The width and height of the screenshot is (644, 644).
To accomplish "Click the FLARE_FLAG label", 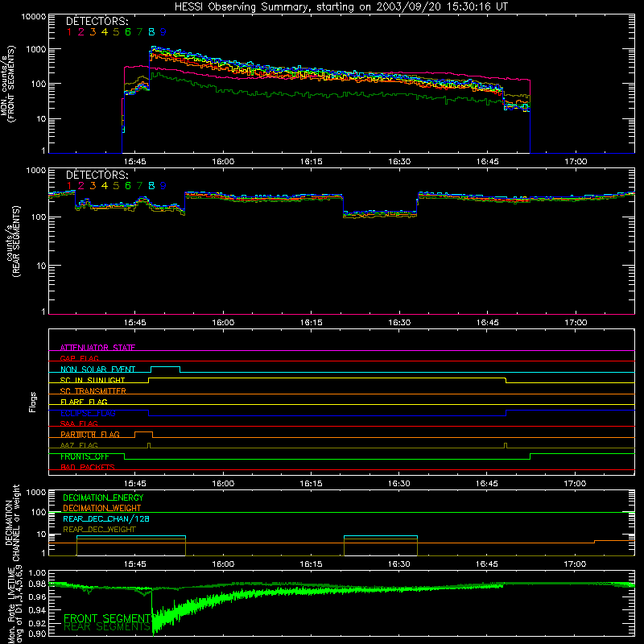I will pyautogui.click(x=84, y=402).
